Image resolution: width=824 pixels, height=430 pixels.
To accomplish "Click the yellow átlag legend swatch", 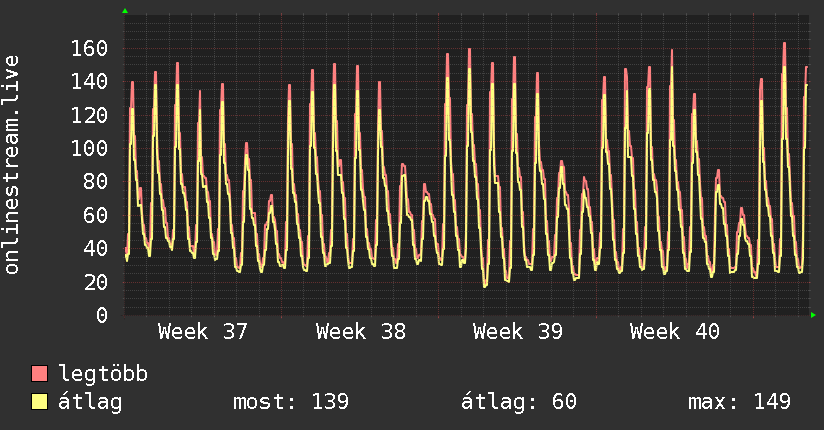I will (x=40, y=402).
